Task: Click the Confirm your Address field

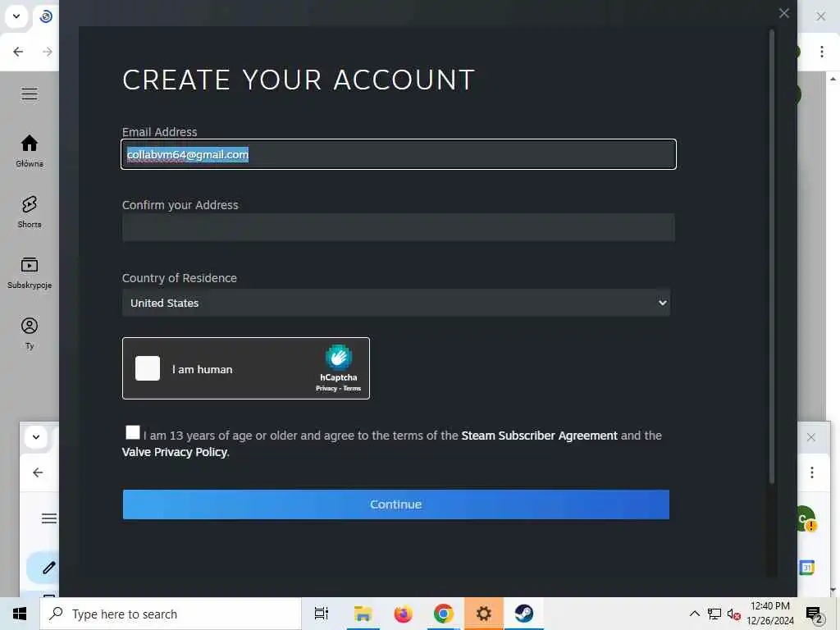Action: pos(399,227)
